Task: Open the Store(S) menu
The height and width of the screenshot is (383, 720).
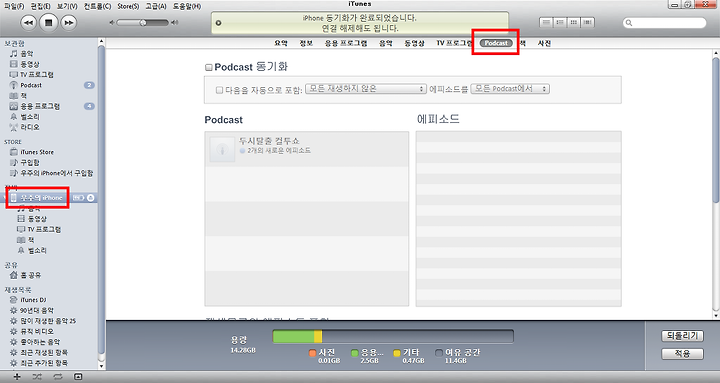Action: [128, 6]
